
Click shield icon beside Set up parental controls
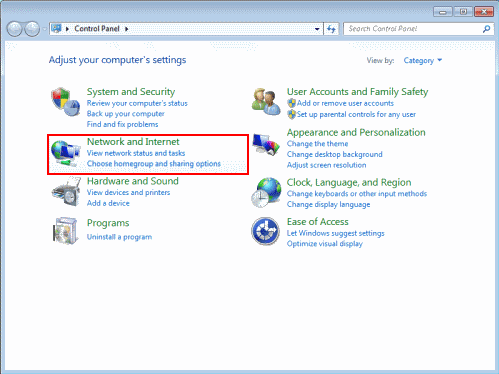point(292,114)
